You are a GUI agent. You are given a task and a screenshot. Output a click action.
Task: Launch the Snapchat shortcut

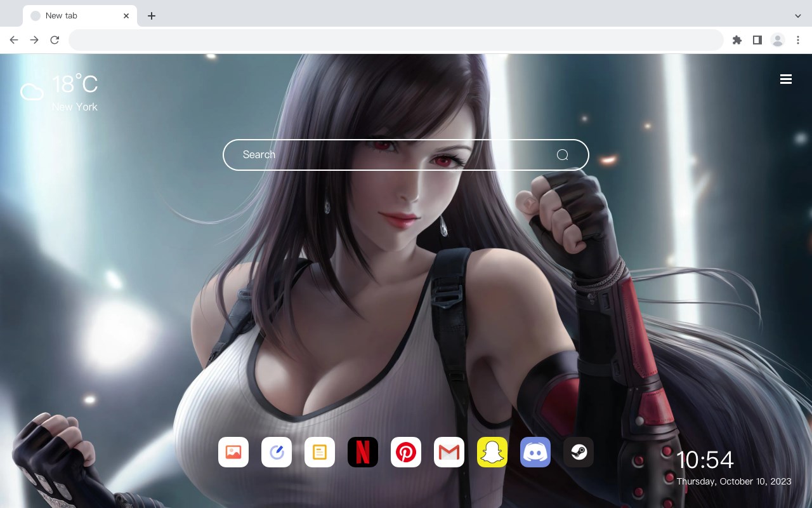coord(492,452)
